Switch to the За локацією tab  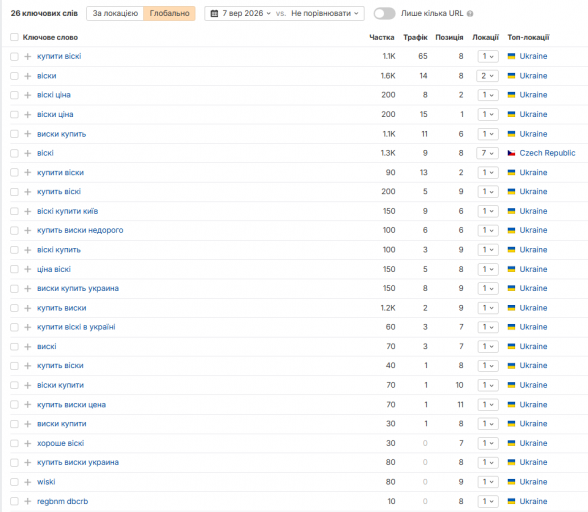click(115, 14)
